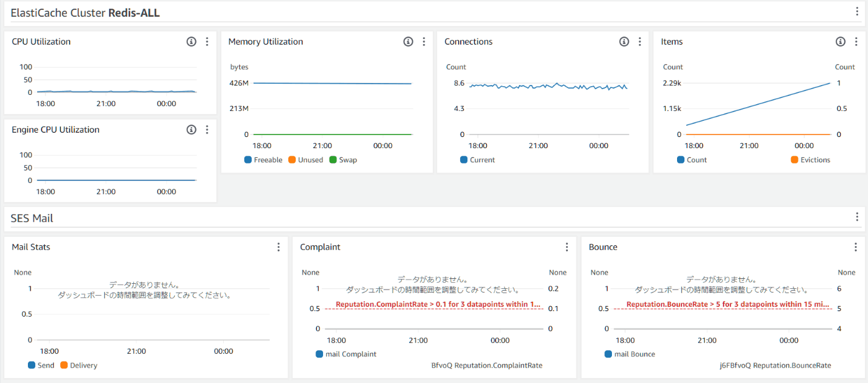This screenshot has height=383, width=868.
Task: Click the Mail Stats widget title
Action: point(31,247)
